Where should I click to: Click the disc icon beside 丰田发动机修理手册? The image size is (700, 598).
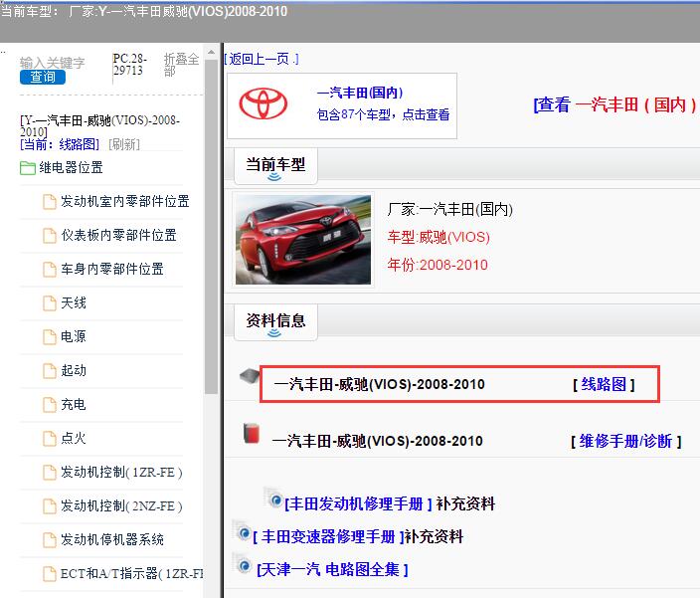click(x=273, y=498)
